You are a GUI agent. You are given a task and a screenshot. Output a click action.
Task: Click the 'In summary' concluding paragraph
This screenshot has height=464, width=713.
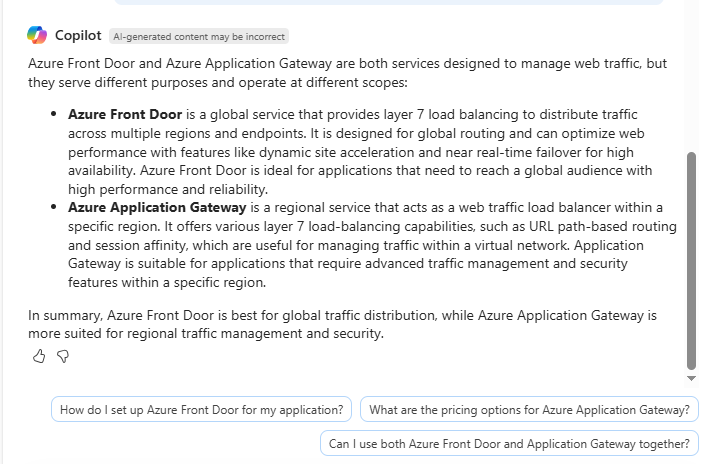342,324
